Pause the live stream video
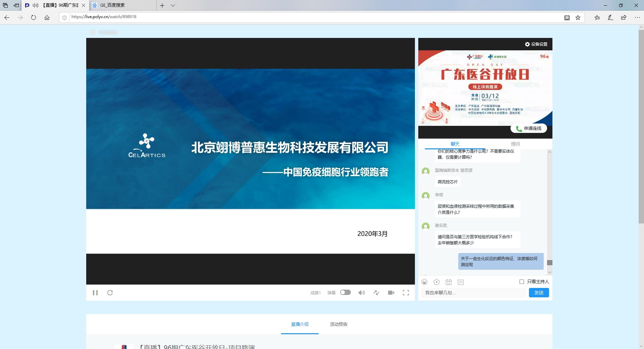 (x=95, y=293)
